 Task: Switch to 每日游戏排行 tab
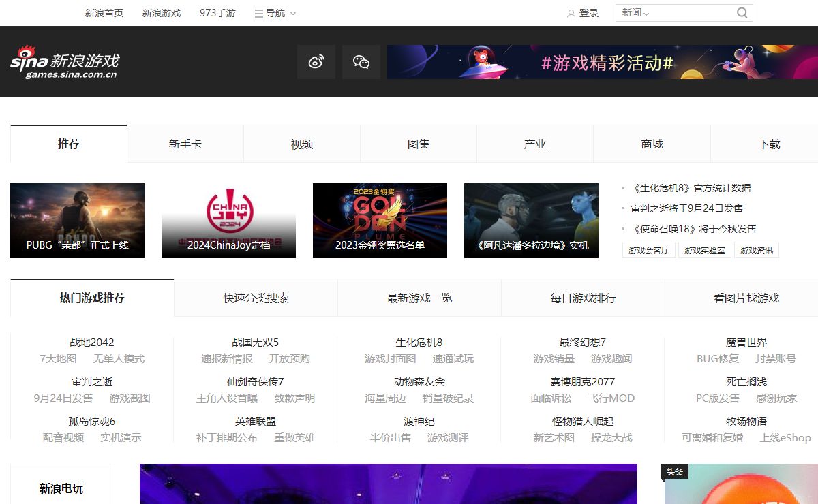(x=583, y=298)
